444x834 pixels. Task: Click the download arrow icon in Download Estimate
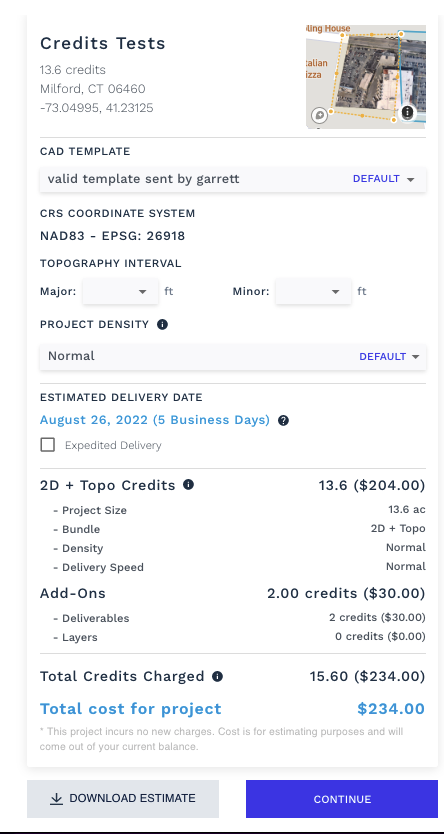(x=56, y=799)
